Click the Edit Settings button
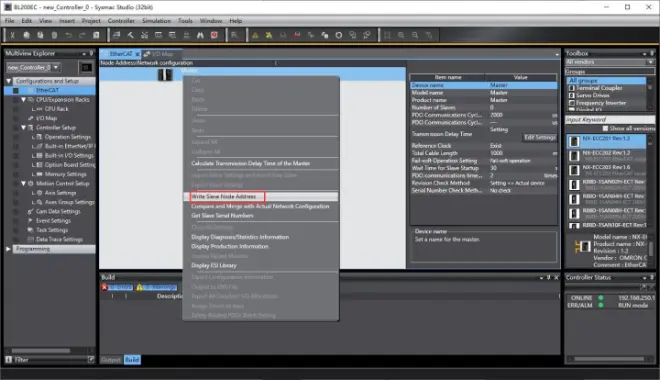 tap(540, 137)
